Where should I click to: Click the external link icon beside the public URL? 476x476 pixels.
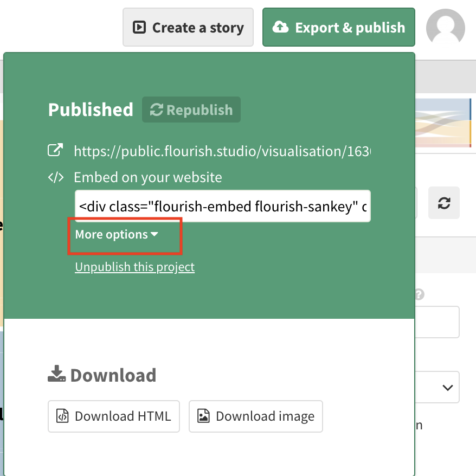point(55,151)
